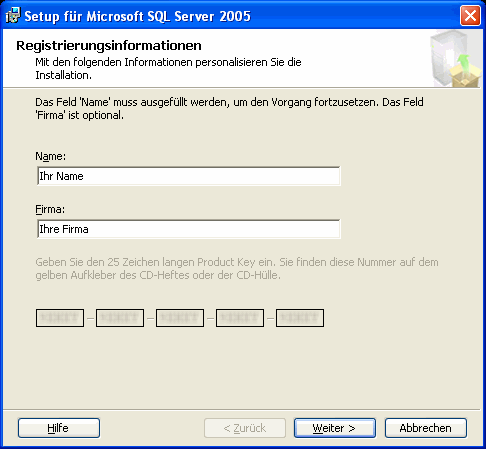Open help with the Hilfe button
This screenshot has height=449, width=486.
(59, 428)
